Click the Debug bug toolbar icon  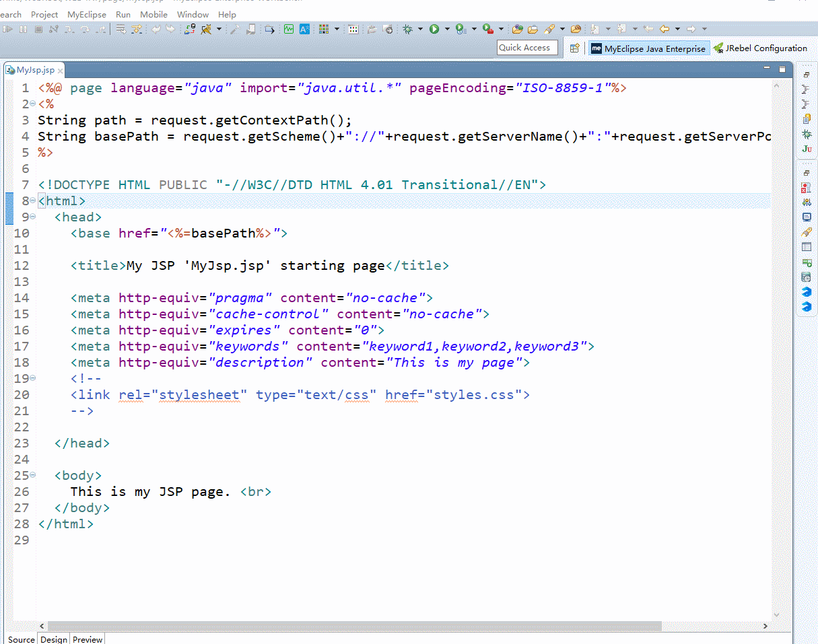click(407, 29)
